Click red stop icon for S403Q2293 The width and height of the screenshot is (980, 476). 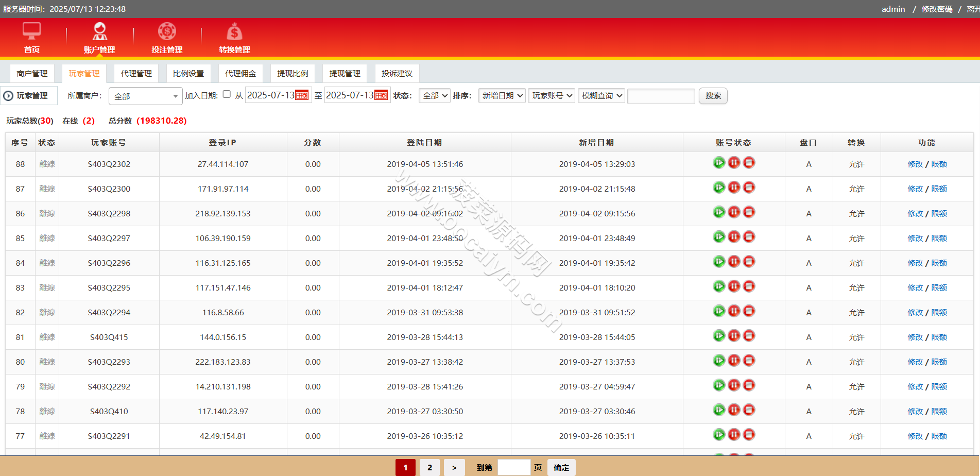click(x=749, y=361)
